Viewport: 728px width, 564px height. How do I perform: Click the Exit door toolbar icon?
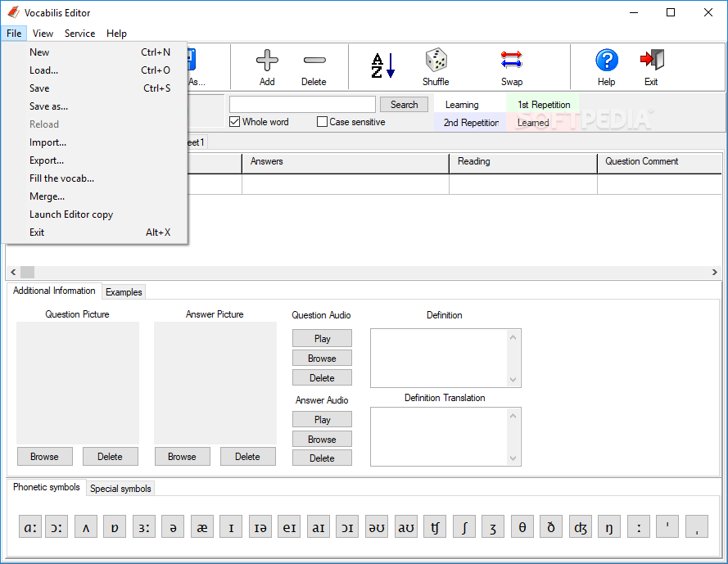tap(651, 60)
